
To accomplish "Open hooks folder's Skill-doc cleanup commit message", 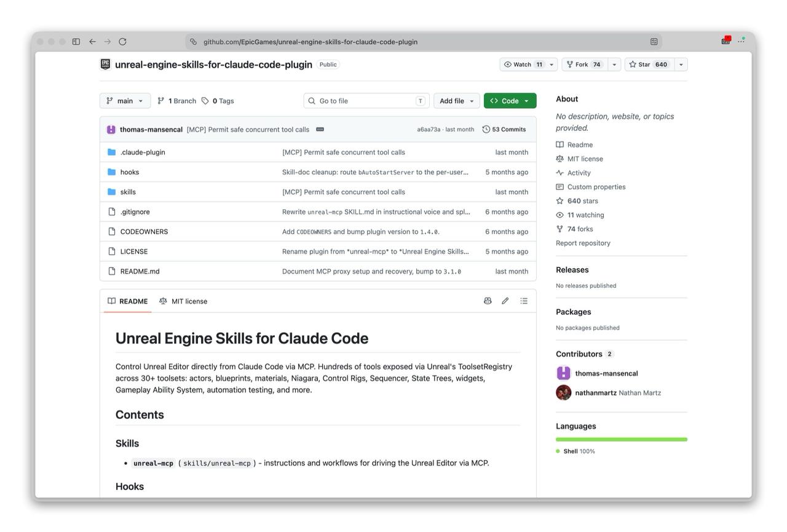I will [x=375, y=172].
